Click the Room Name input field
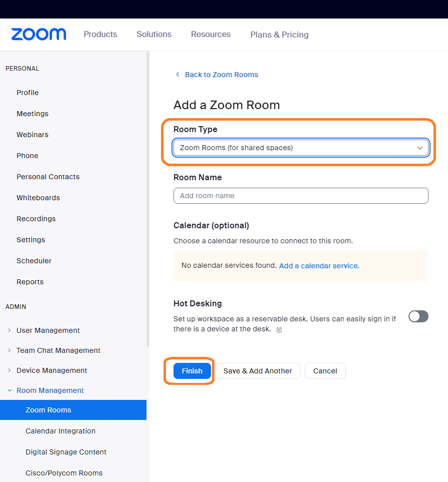Viewport: 448px width, 482px height. pyautogui.click(x=300, y=196)
